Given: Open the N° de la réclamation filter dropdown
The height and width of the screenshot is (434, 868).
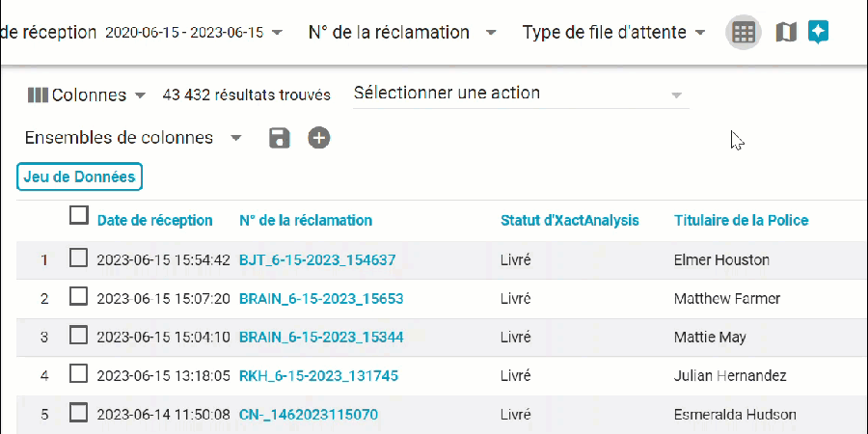Looking at the screenshot, I should tap(491, 33).
